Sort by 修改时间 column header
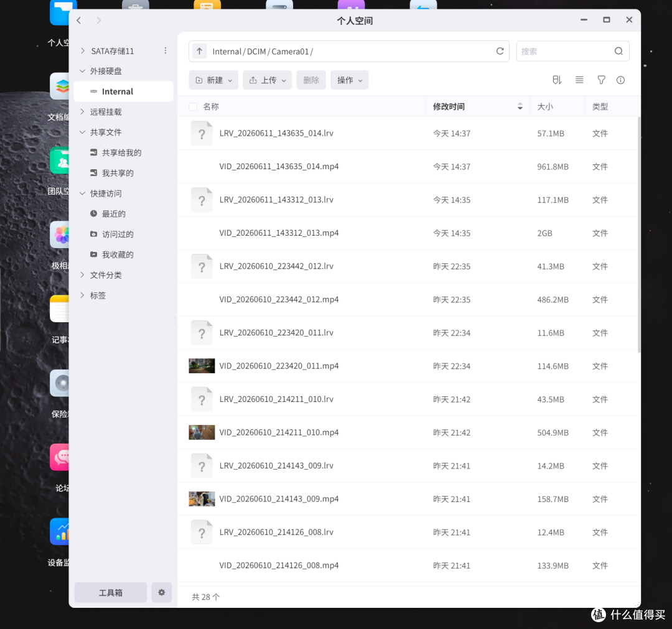Viewport: 672px width, 629px height. (x=478, y=106)
